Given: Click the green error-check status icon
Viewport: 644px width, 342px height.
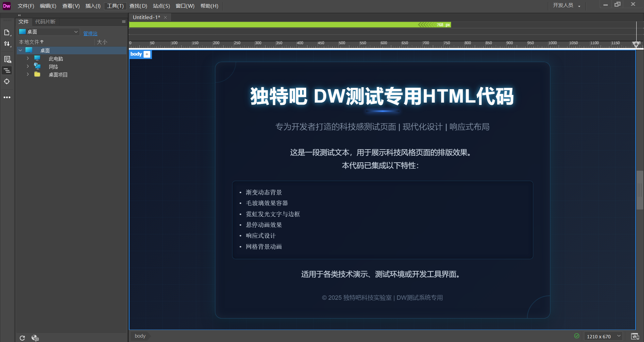Looking at the screenshot, I should click(577, 336).
